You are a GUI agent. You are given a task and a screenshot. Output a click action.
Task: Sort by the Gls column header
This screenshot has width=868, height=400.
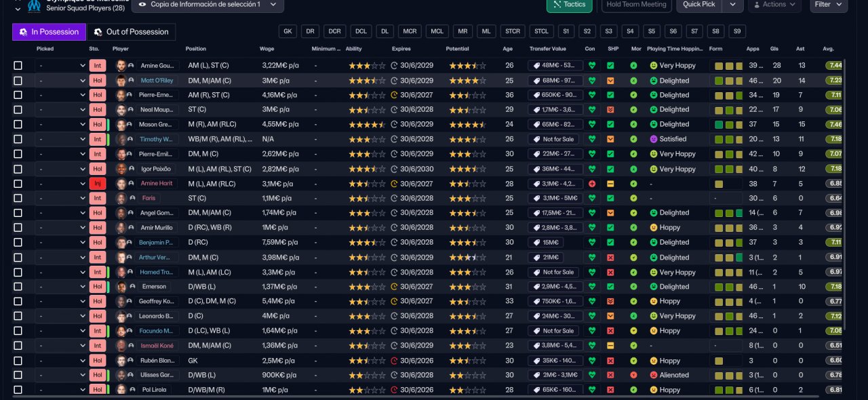click(774, 49)
